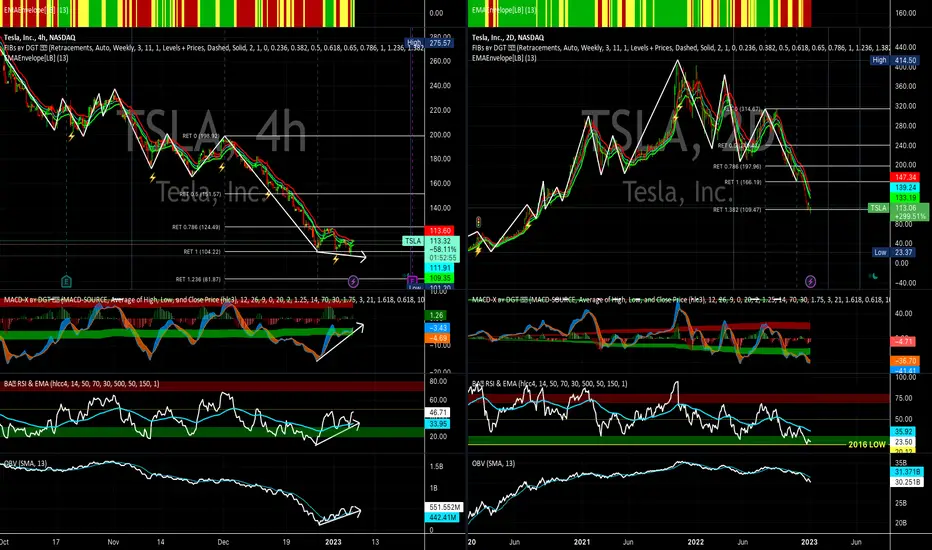This screenshot has width=932, height=550.
Task: Click the 'Dec' date on 4h time axis
Action: click(223, 542)
